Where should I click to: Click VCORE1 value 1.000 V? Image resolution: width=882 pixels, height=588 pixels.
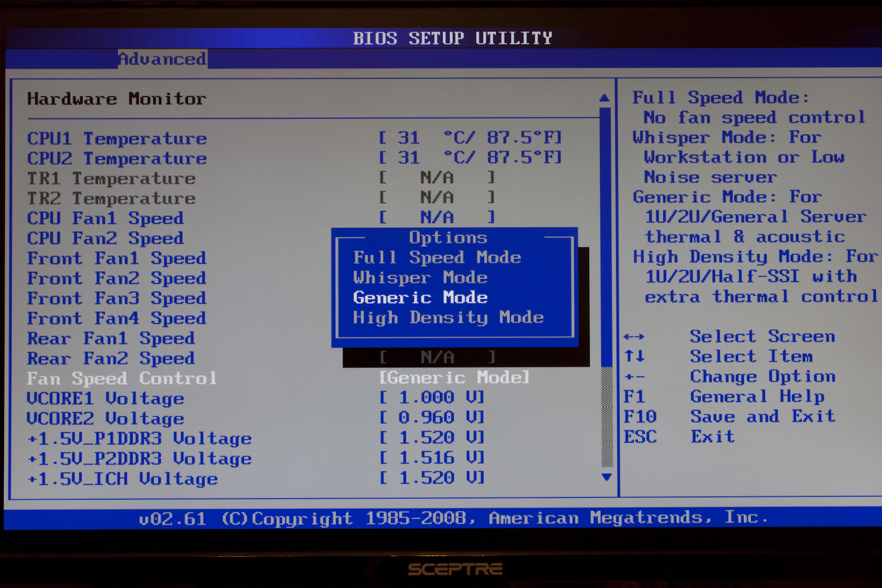click(432, 397)
